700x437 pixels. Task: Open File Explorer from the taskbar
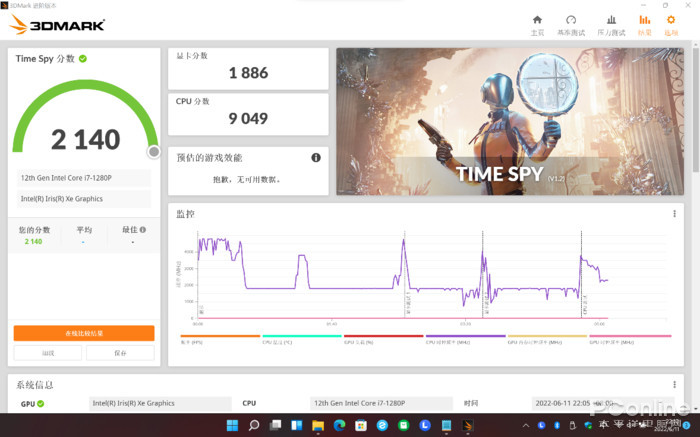pyautogui.click(x=318, y=425)
